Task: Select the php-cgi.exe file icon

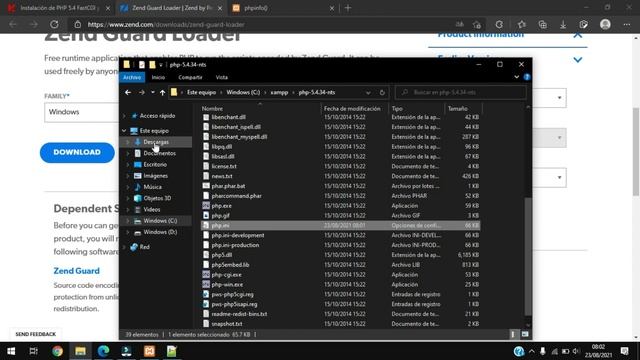Action: (x=206, y=275)
